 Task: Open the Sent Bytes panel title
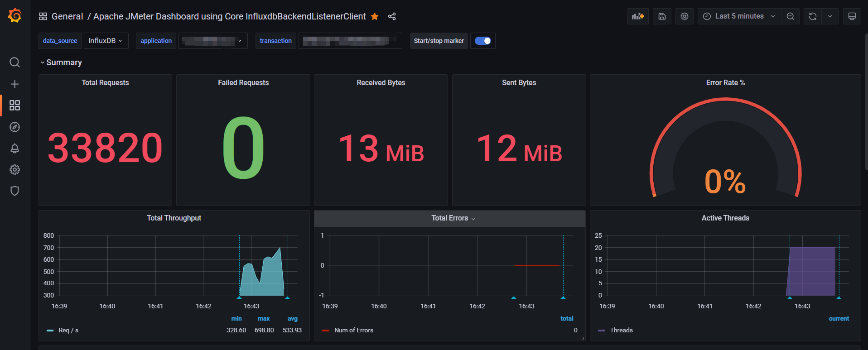click(519, 82)
